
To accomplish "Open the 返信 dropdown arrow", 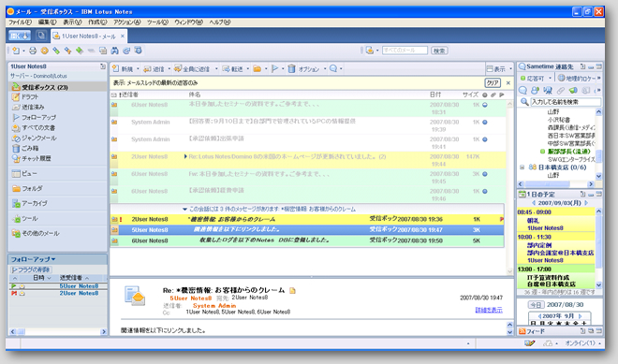I will click(169, 69).
